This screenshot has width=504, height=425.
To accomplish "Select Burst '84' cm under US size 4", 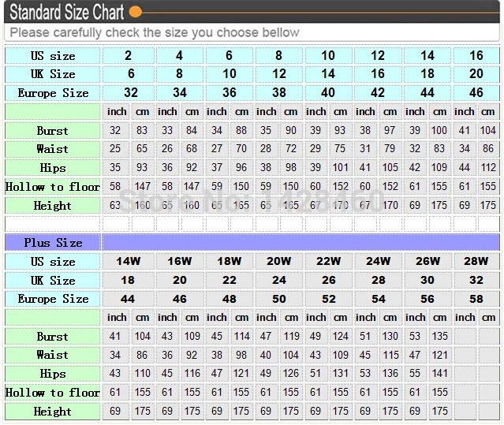I will pos(192,130).
